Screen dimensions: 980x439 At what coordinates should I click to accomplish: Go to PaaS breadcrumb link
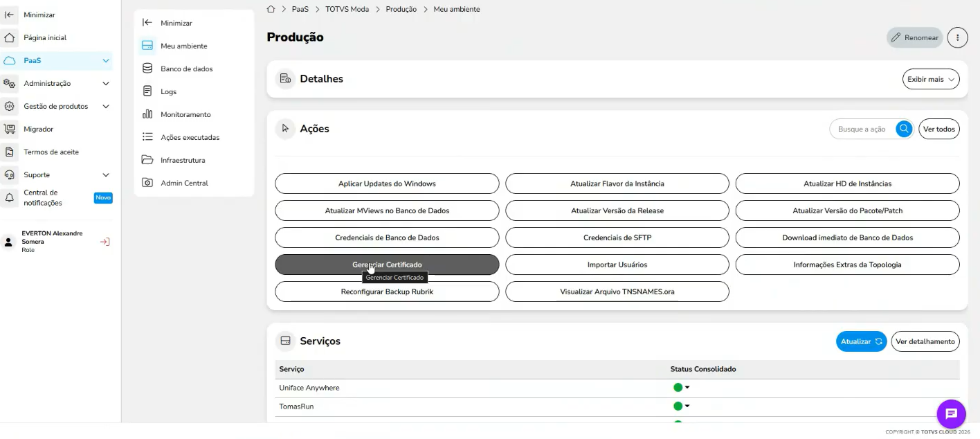pos(300,9)
